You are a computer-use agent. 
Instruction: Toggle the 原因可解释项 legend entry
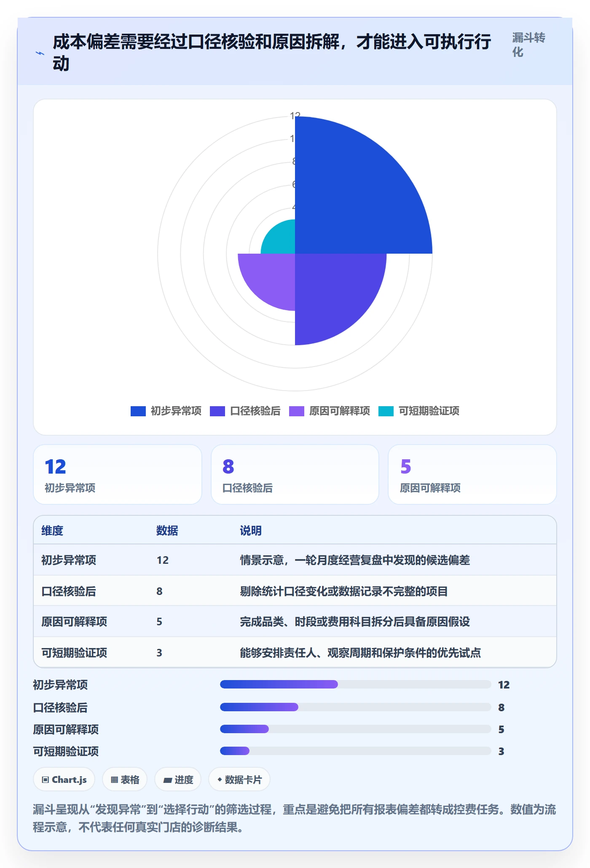(x=330, y=411)
